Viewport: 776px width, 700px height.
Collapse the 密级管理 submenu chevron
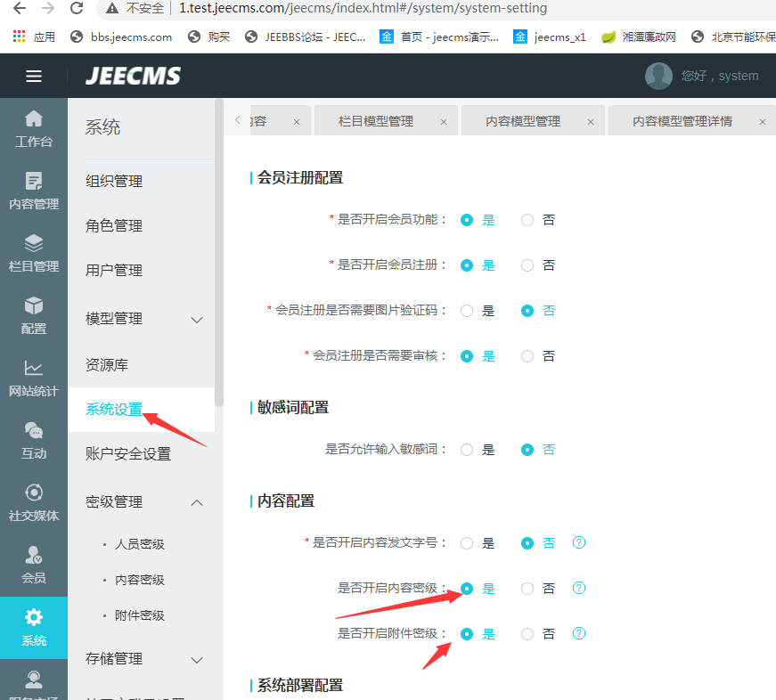point(197,502)
